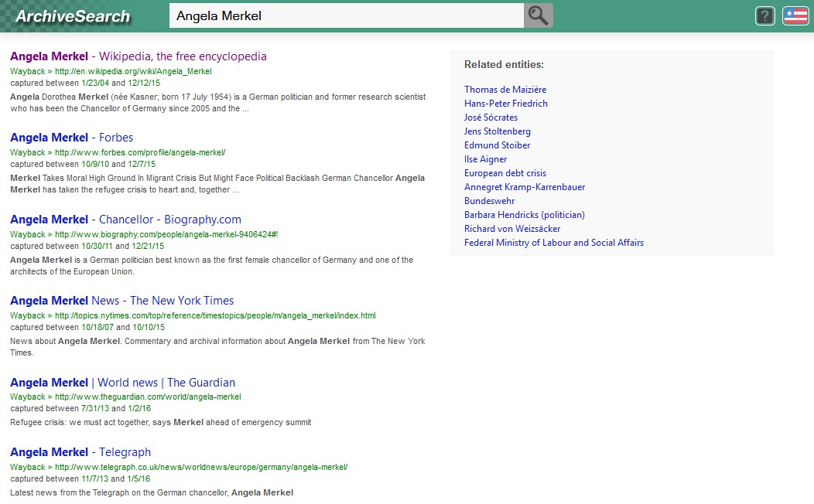Open the 12/7/15 Forbes capture date
Screen dimensions: 814x504
[142, 165]
